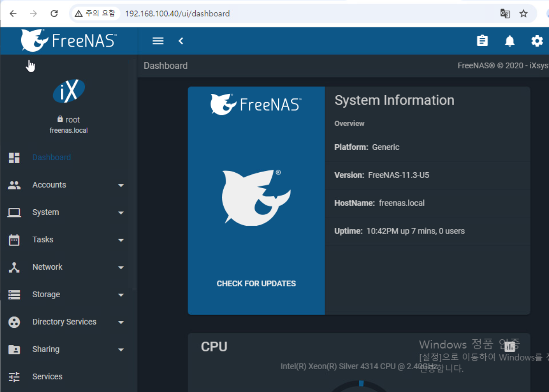Click the Uptime 10:42PM value
Viewport: 549px width, 392px height.
416,231
